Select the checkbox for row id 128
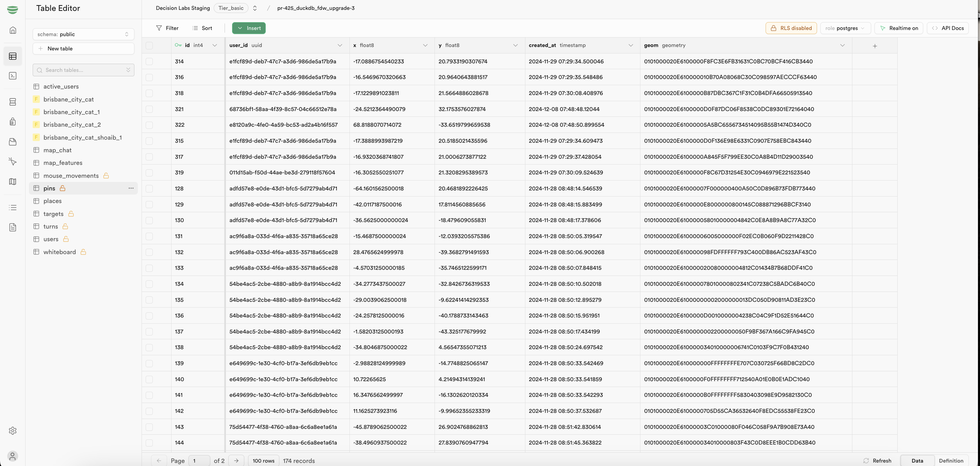The width and height of the screenshot is (980, 466). [x=149, y=188]
